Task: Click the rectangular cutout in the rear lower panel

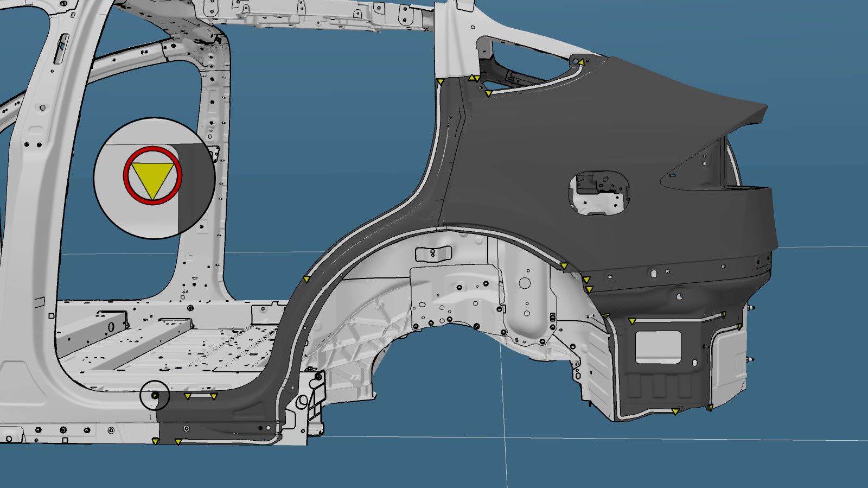Action: click(658, 347)
